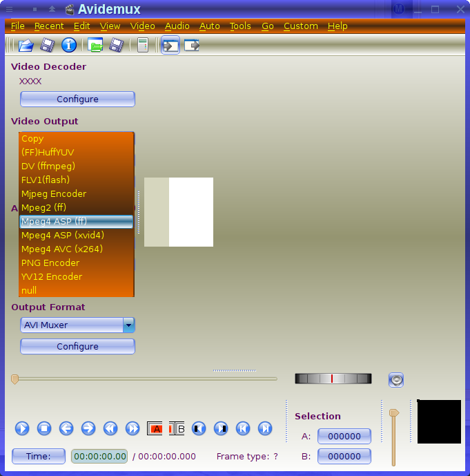Click the green folder project icon
This screenshot has width=470, height=476.
click(95, 45)
